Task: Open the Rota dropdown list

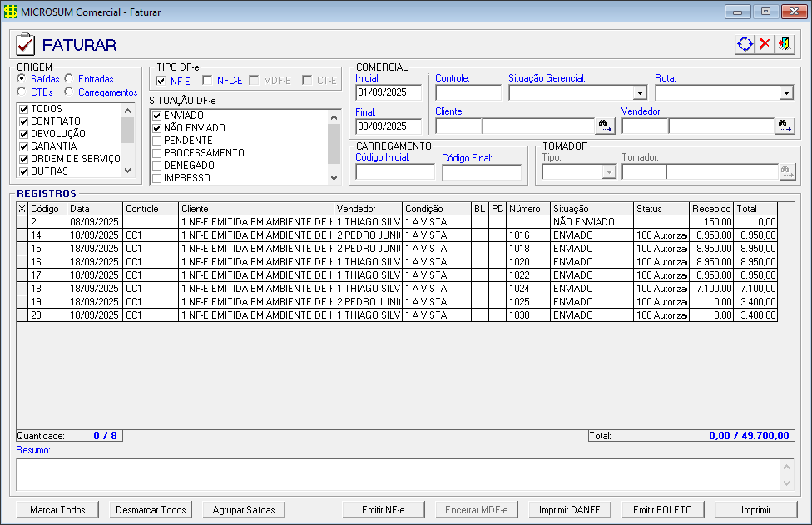Action: 785,93
